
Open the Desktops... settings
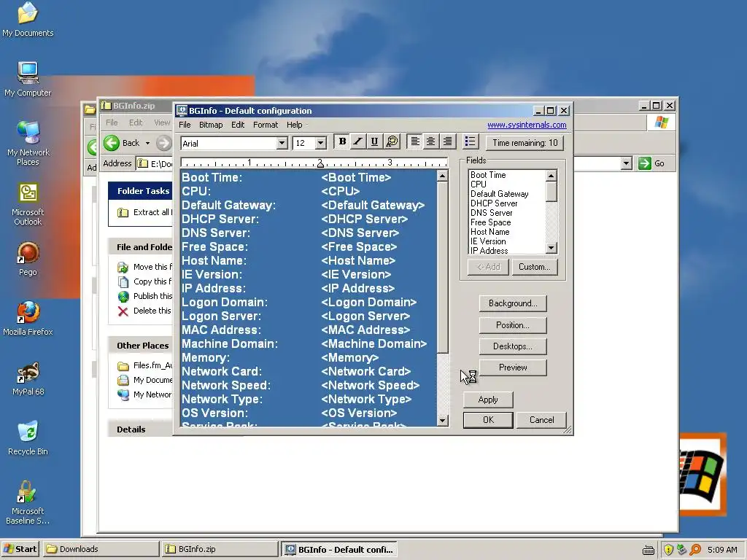tap(513, 346)
